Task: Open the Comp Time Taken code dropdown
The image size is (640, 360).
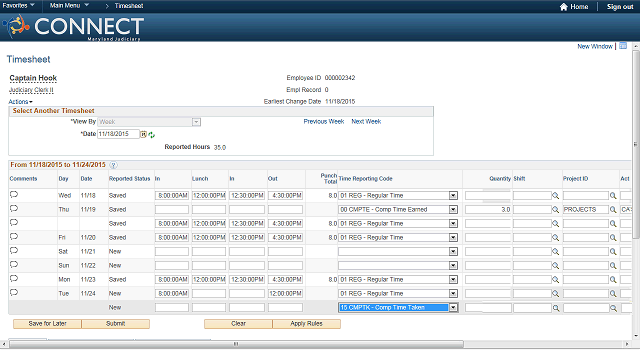Action: (x=453, y=308)
